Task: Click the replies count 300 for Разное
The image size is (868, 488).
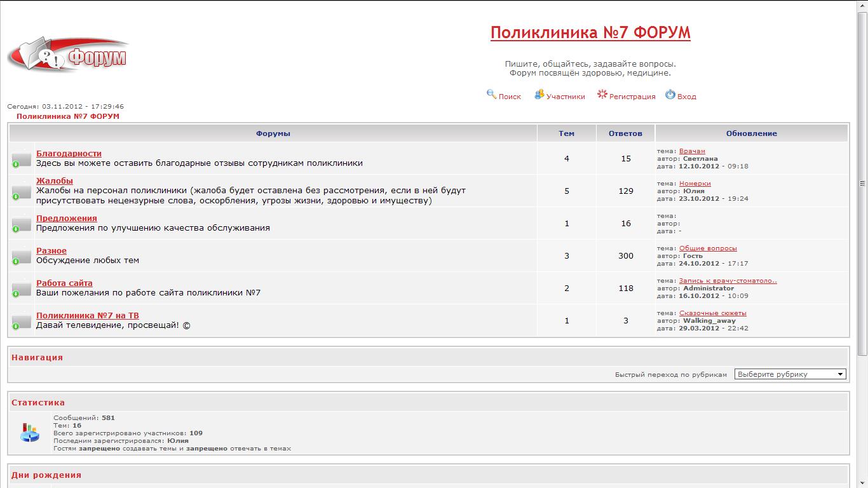Action: (x=626, y=255)
